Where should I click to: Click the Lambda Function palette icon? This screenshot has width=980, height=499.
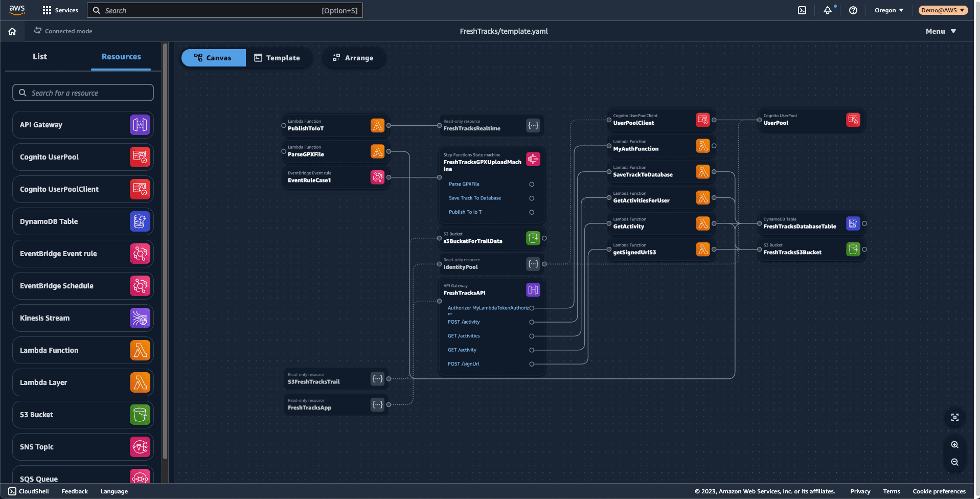(x=140, y=350)
